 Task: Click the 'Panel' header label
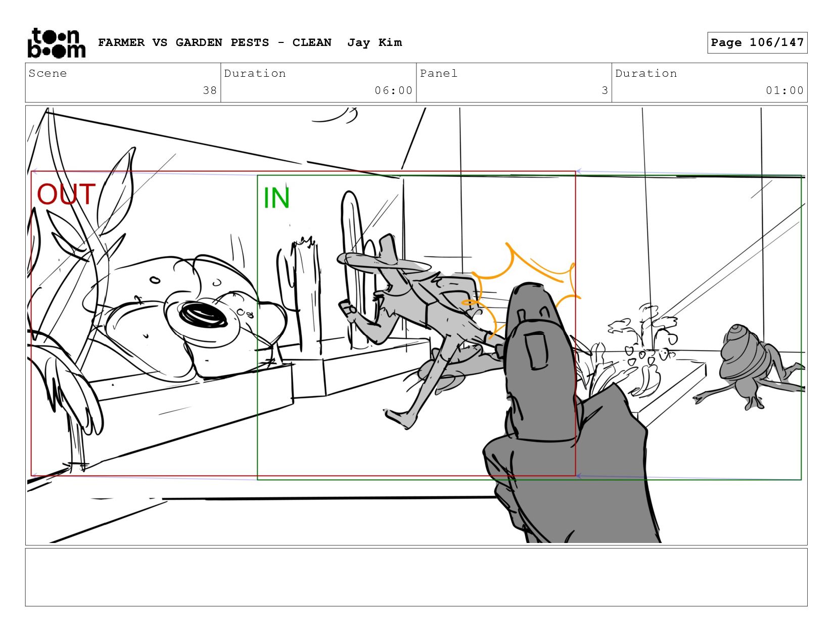(439, 73)
